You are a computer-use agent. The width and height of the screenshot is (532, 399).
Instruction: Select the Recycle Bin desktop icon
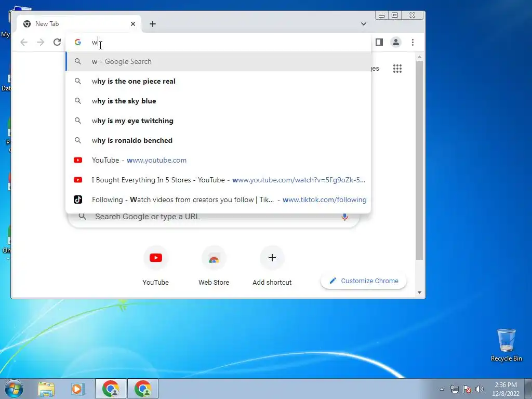506,345
